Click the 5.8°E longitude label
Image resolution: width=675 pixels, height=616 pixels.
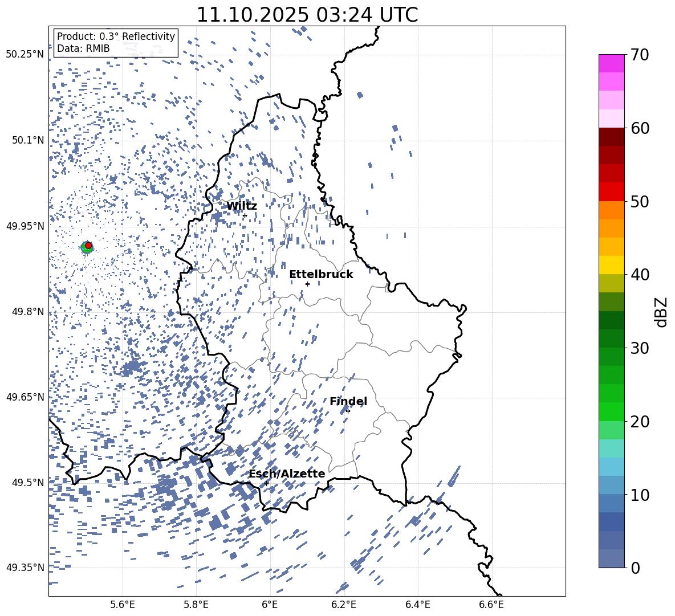tap(196, 605)
